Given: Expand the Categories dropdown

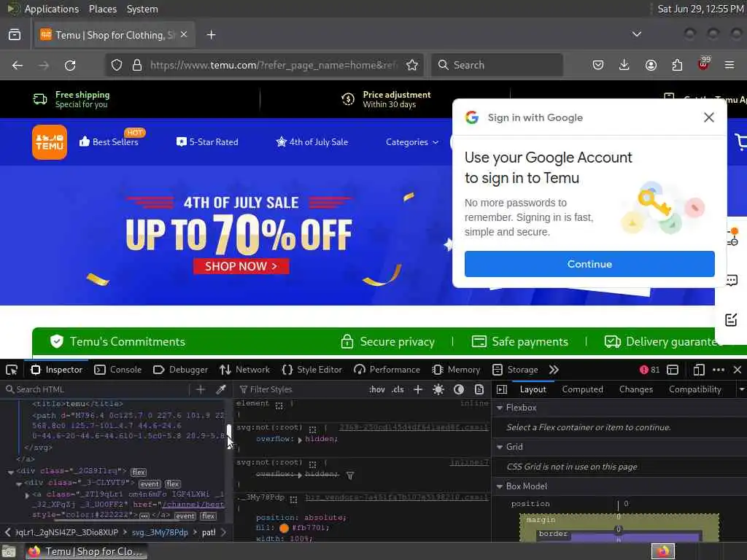Looking at the screenshot, I should pos(411,142).
